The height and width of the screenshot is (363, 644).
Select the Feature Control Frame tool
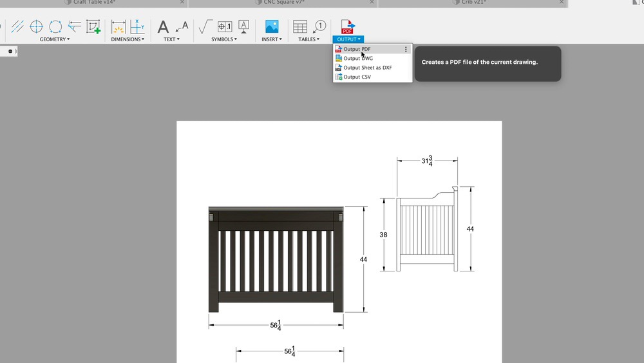[225, 26]
